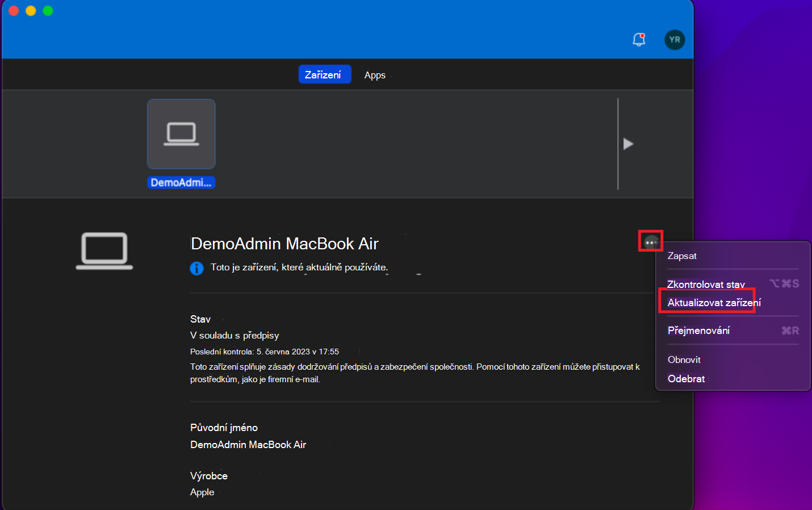Click the blue info icon

(x=196, y=268)
